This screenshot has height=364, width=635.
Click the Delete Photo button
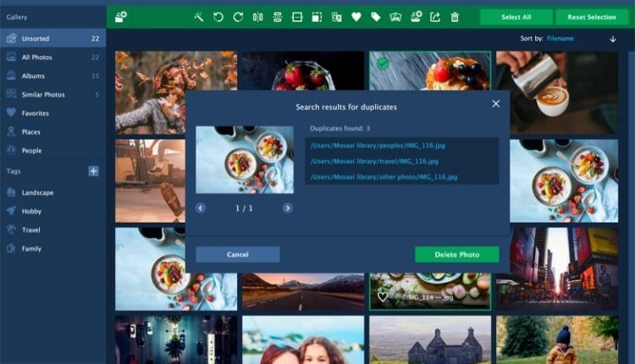tap(457, 254)
